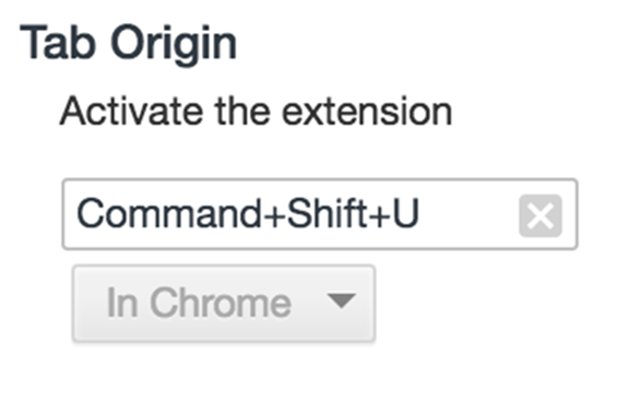Expand the shortcut scope menu arrow
The height and width of the screenshot is (400, 640).
(342, 301)
